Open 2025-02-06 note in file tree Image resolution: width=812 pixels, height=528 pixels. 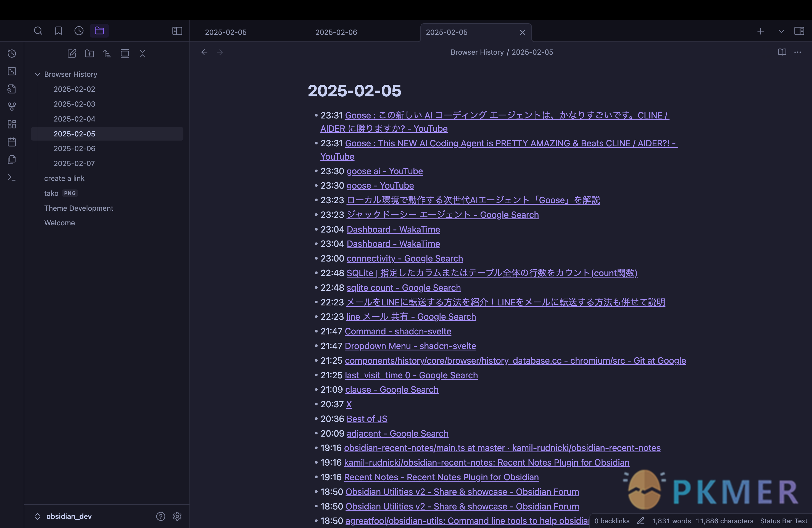pos(107,148)
